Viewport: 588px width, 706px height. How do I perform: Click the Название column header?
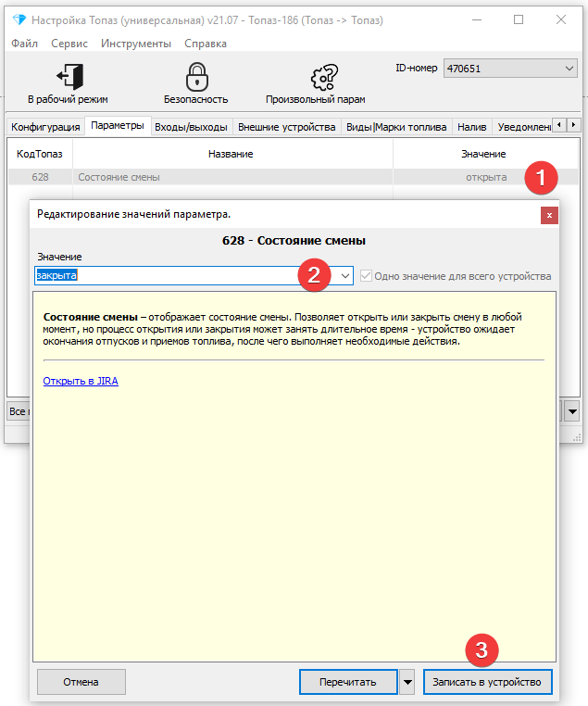[x=231, y=154]
